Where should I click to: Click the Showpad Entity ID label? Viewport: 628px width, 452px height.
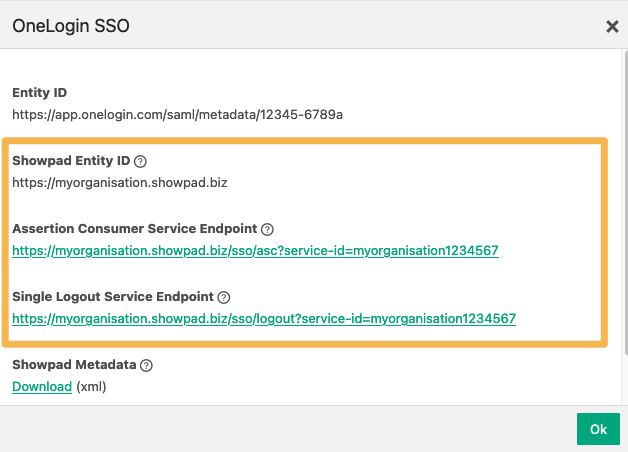71,161
